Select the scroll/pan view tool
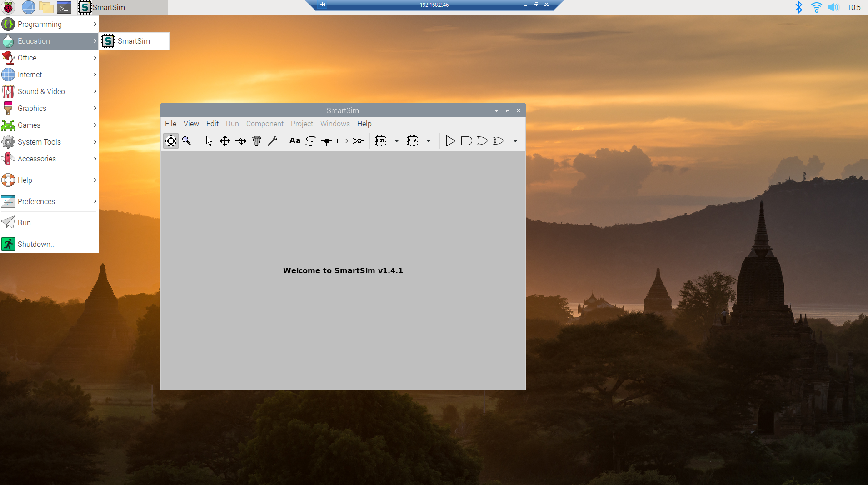 [x=171, y=141]
